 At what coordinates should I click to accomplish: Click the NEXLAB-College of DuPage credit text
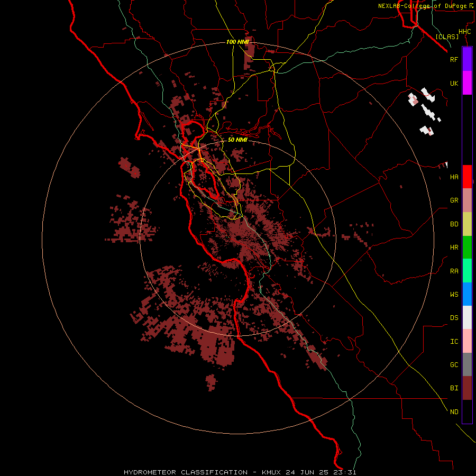pos(423,6)
